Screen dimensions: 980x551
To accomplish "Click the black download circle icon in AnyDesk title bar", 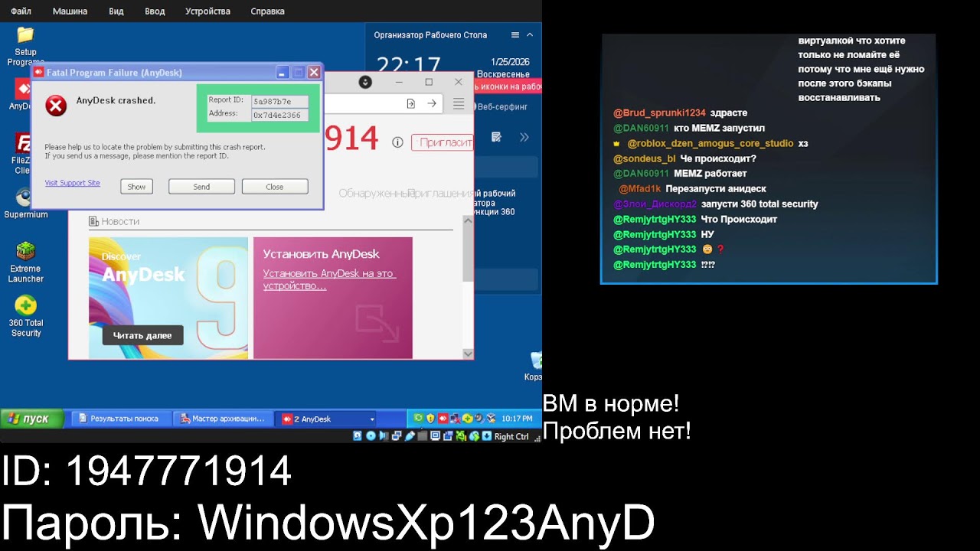I will [x=365, y=82].
